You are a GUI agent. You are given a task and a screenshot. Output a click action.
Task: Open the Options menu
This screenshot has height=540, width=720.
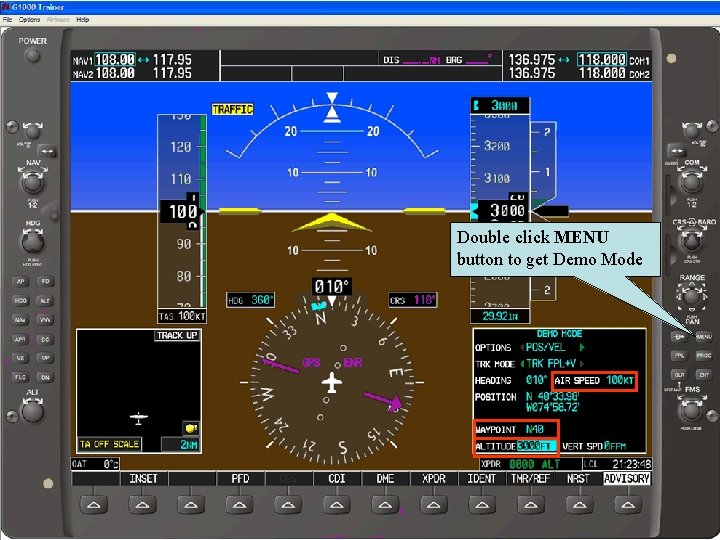[29, 20]
